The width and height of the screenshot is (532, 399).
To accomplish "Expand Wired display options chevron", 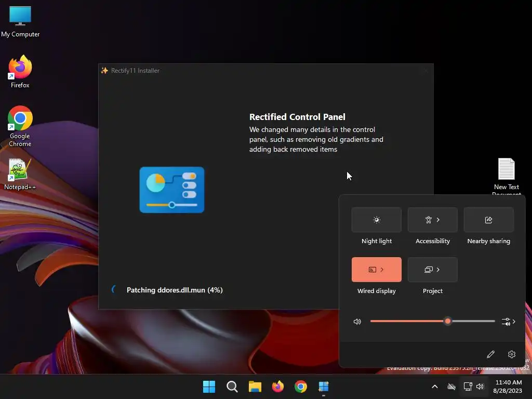I will (x=382, y=270).
